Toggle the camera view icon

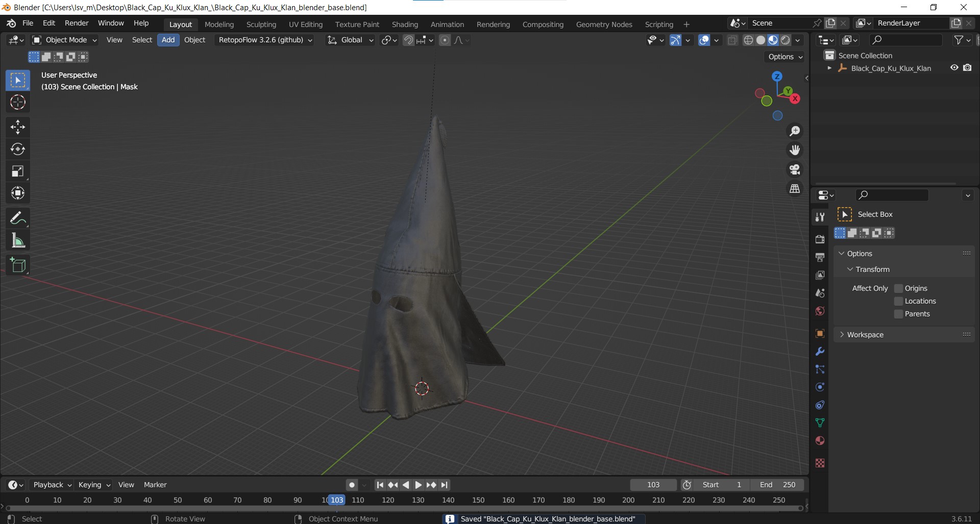[795, 169]
